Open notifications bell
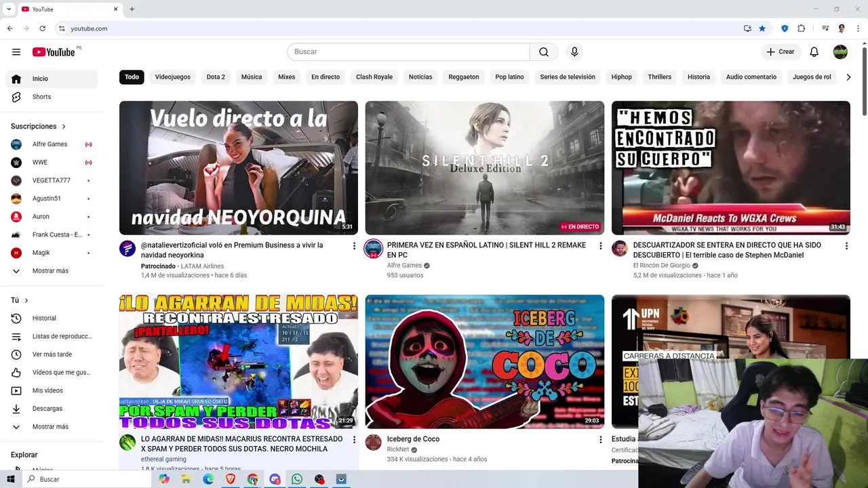Image resolution: width=868 pixels, height=488 pixels. [x=814, y=52]
